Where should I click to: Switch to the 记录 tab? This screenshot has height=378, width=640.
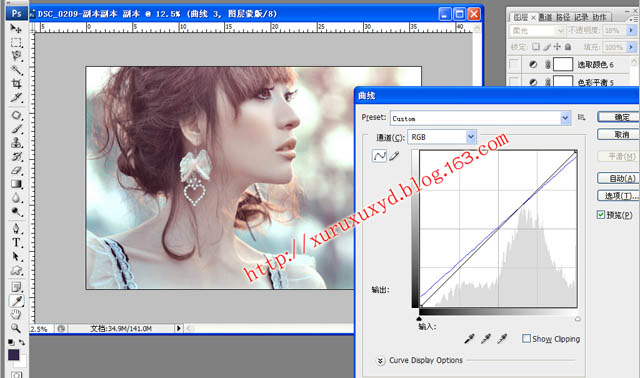click(x=581, y=17)
